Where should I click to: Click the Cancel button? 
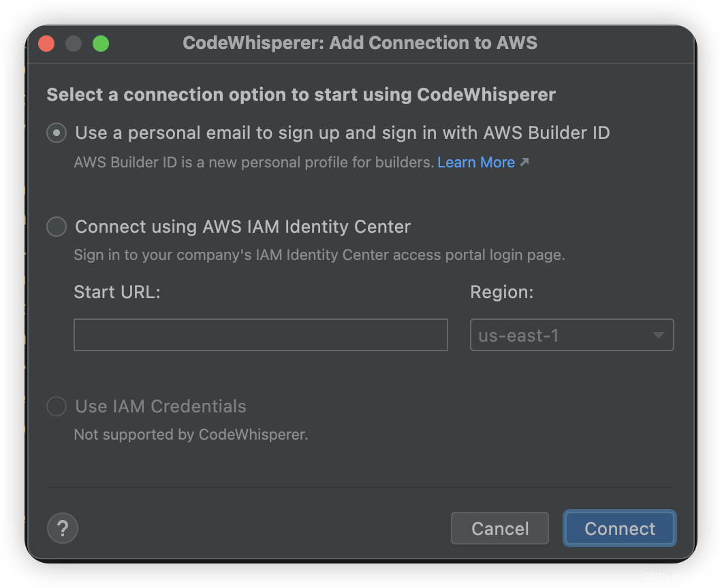click(499, 528)
